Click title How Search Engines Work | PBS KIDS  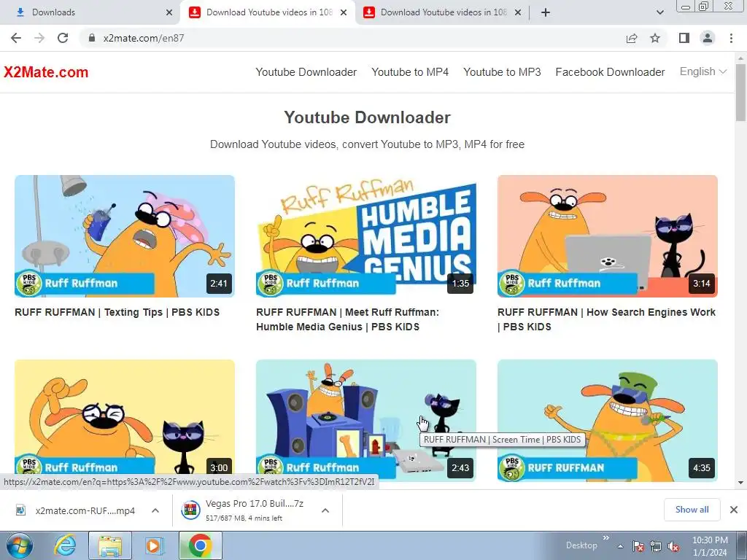click(x=606, y=319)
